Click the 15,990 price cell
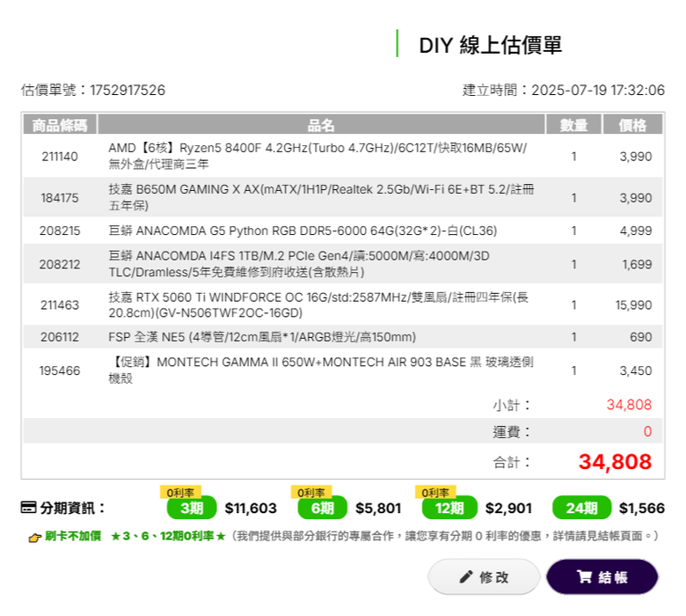Image resolution: width=686 pixels, height=616 pixels. tap(633, 305)
